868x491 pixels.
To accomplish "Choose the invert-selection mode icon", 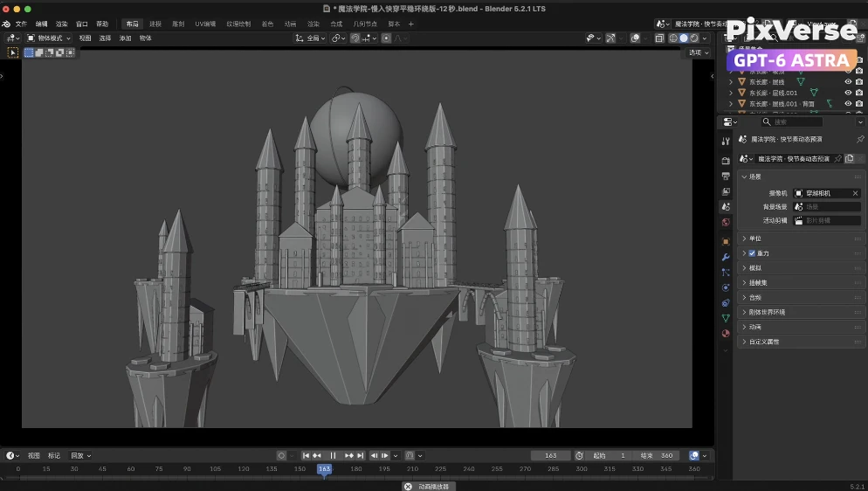I will [x=59, y=52].
